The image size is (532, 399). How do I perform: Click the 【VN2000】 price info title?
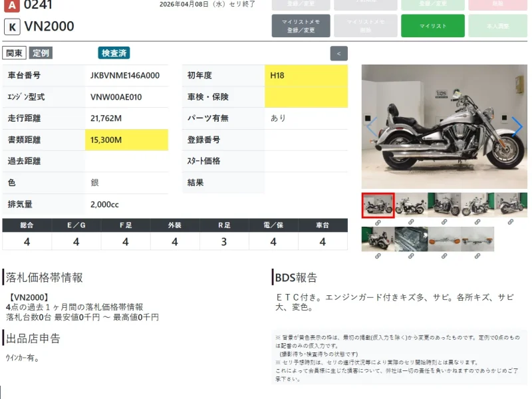27,297
